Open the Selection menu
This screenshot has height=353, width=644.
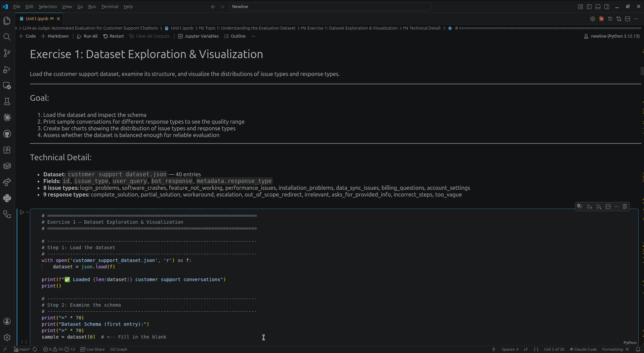click(48, 7)
